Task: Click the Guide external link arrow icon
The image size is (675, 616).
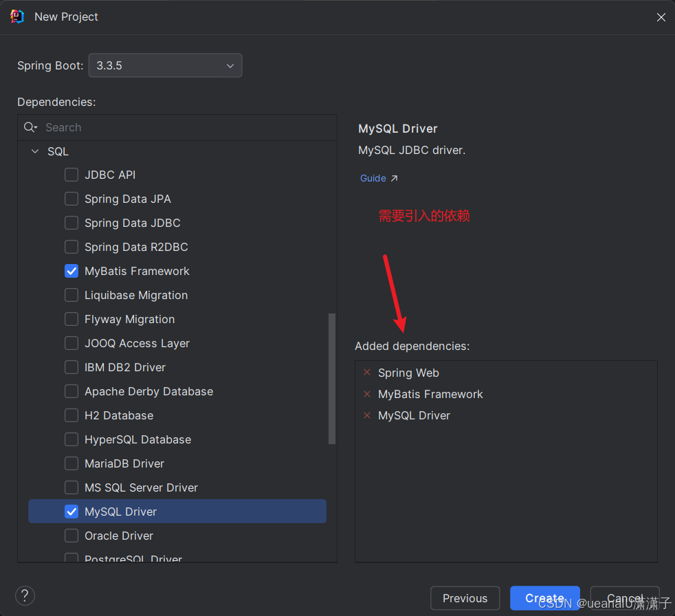Action: [x=395, y=178]
